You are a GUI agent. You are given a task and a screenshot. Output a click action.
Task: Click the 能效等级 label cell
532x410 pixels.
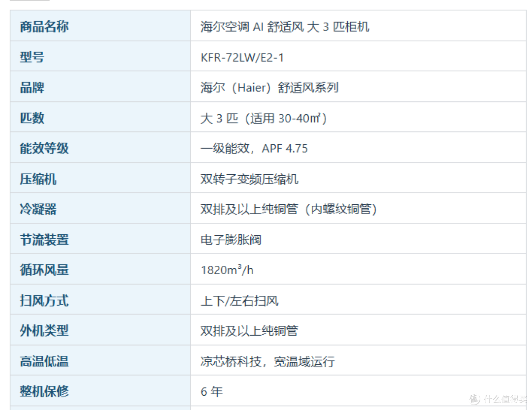click(100, 148)
